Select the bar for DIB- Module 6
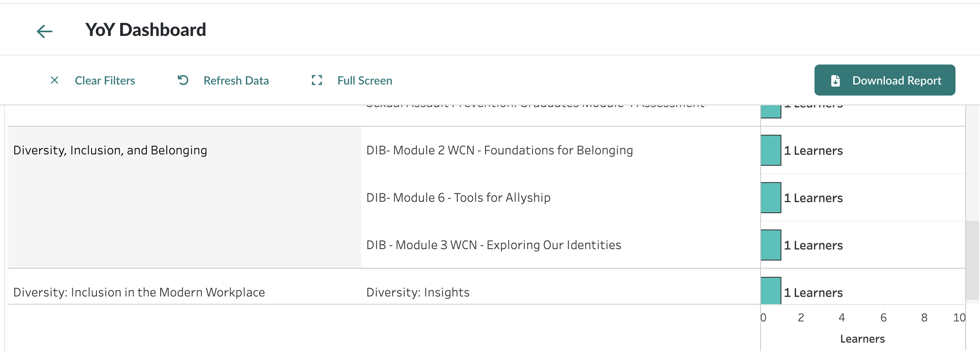 (770, 198)
